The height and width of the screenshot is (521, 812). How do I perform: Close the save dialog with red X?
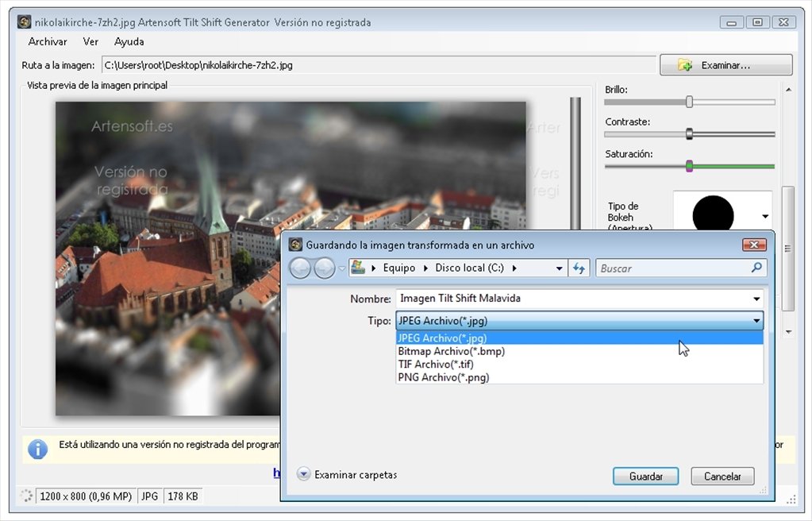754,245
